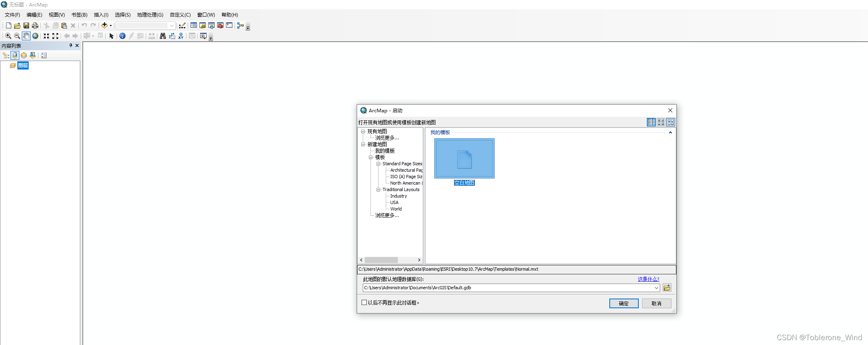Open the 地理处理(G) menu
Screen dimensions: 868x345
point(150,15)
